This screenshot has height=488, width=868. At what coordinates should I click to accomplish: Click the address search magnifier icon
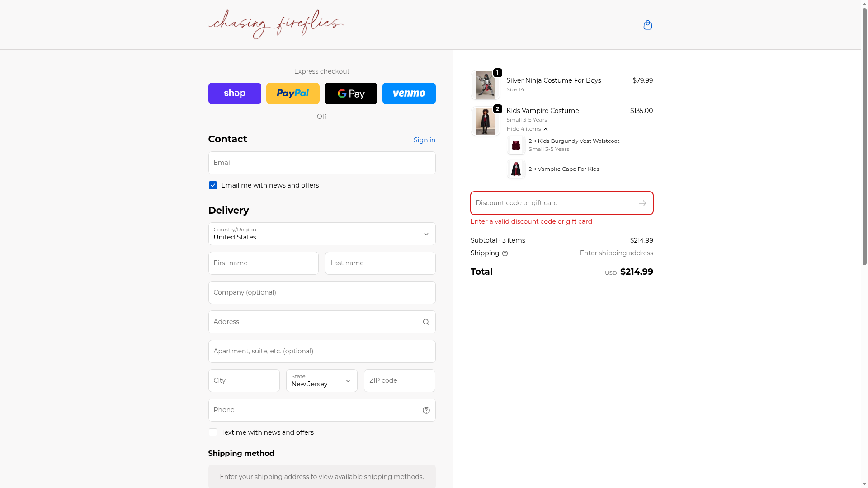point(426,322)
